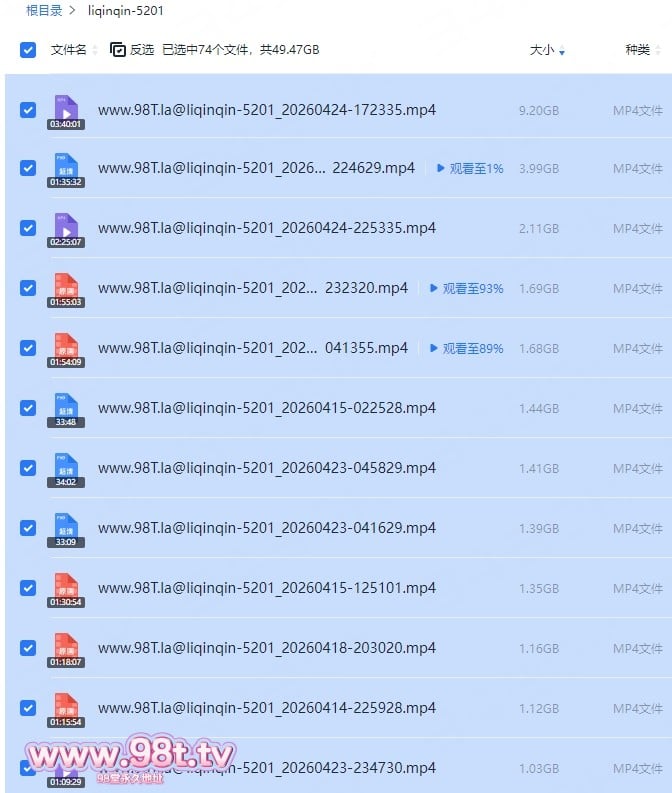The image size is (672, 793).
Task: Uncheck the select-all checkbox in header
Action: click(x=28, y=49)
